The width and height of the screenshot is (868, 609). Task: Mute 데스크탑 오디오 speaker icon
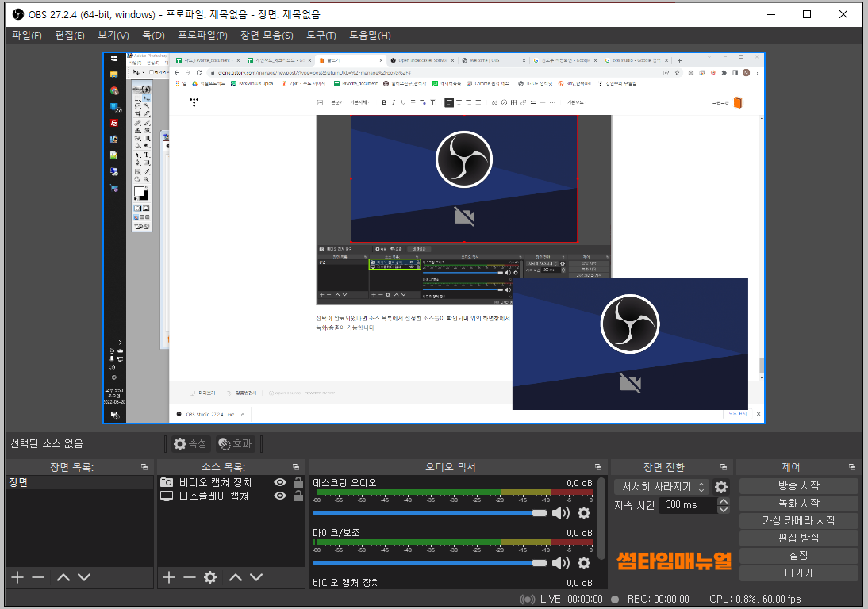[x=561, y=513]
